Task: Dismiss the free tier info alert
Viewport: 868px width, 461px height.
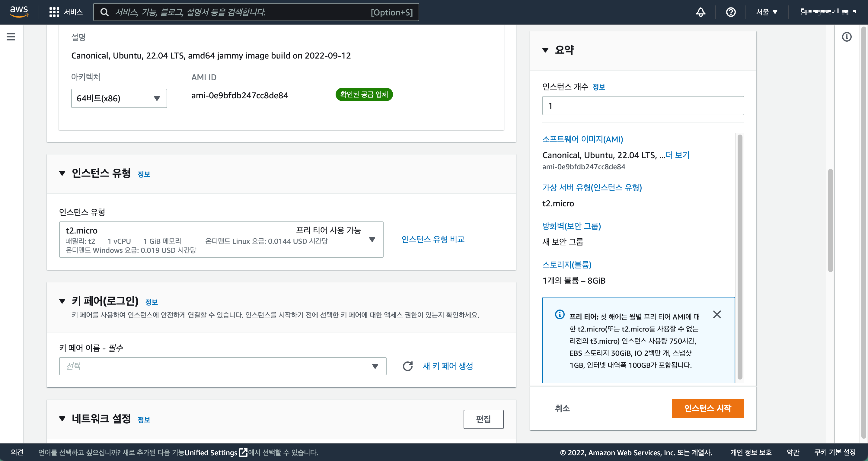Action: [717, 314]
